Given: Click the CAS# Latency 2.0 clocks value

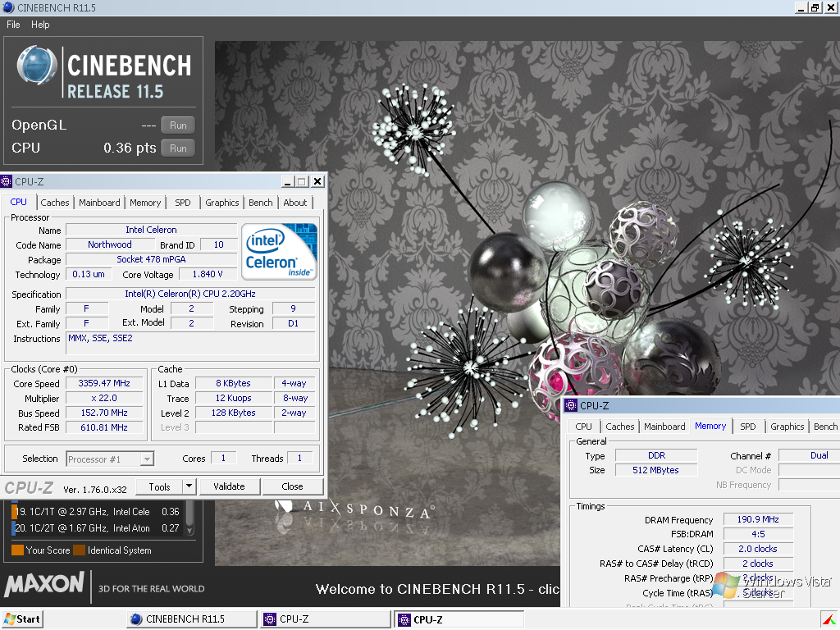Looking at the screenshot, I should point(758,549).
